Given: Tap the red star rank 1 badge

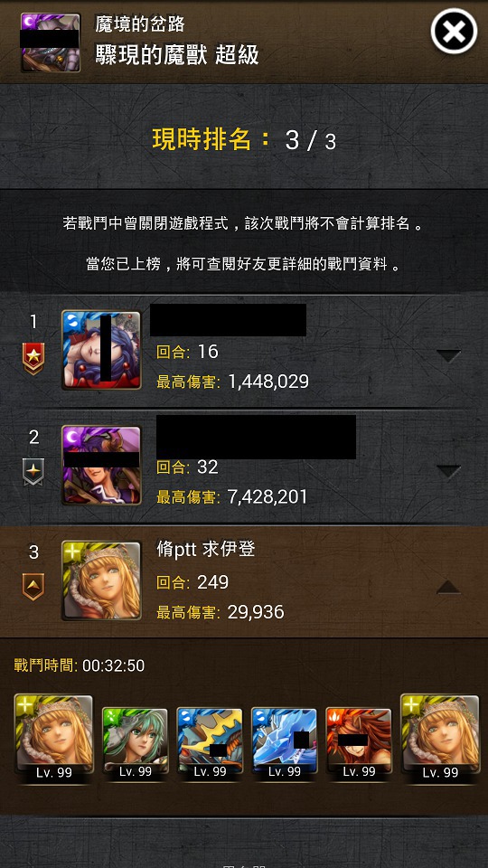Looking at the screenshot, I should point(33,358).
